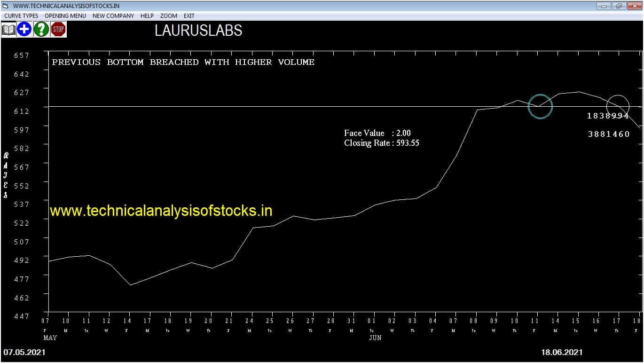Screen dimensions: 644x363
Task: Click the Closing Rate 593.55 label
Action: (381, 143)
